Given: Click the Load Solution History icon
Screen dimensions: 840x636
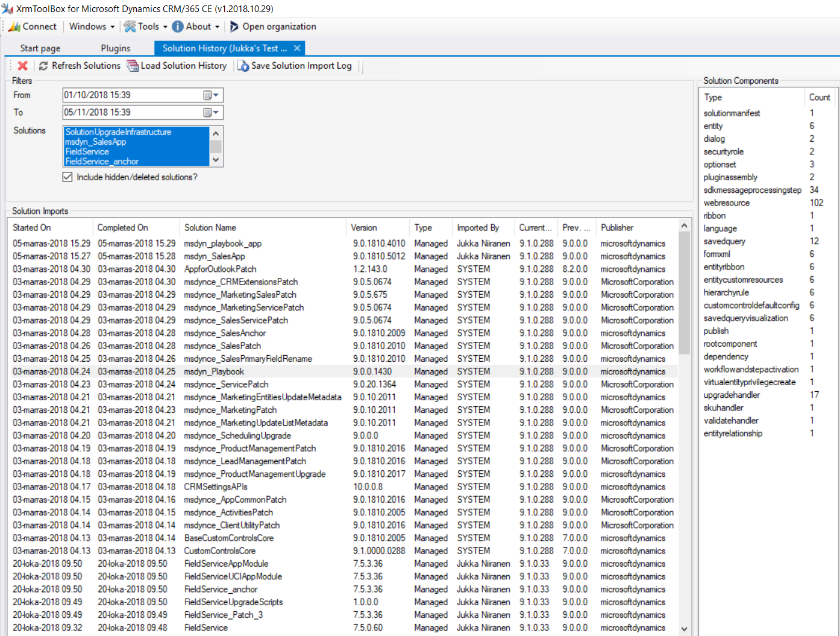Looking at the screenshot, I should click(132, 66).
